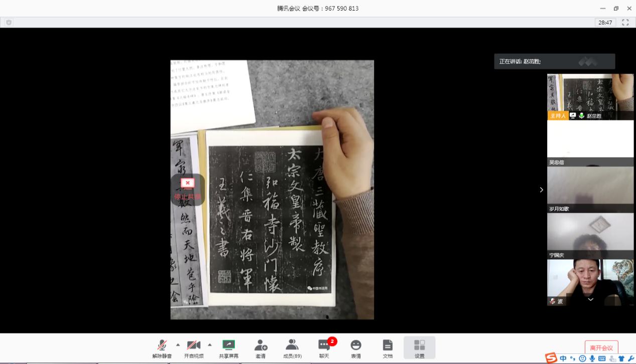Open the 设置 settings panel
This screenshot has width=636, height=364.
419,348
